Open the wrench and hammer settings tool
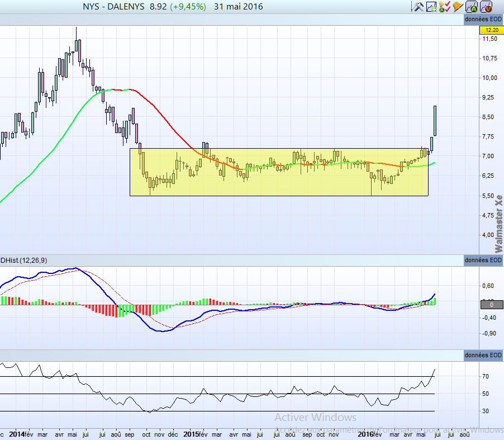 [x=418, y=7]
